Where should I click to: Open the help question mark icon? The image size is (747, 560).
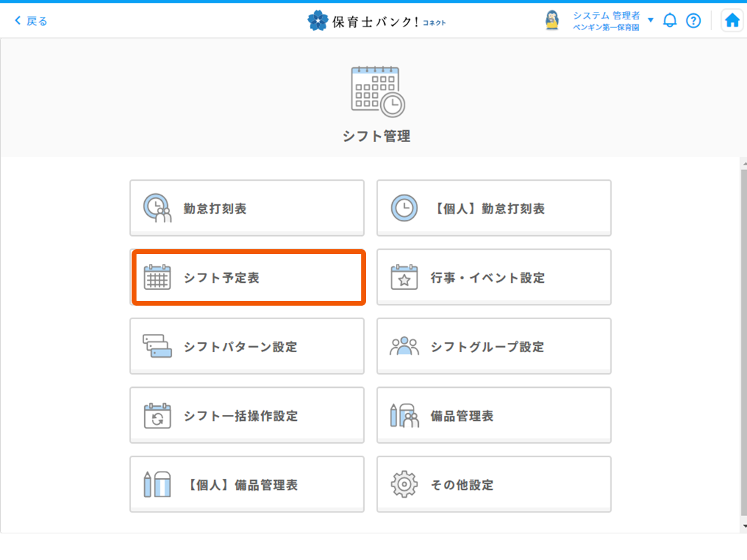(693, 20)
